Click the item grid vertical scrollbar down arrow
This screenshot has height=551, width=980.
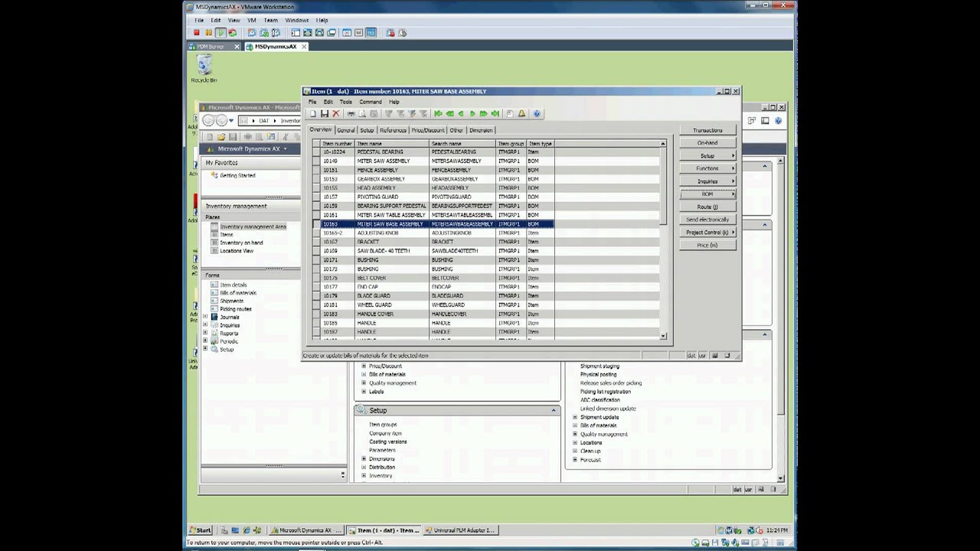(x=663, y=335)
